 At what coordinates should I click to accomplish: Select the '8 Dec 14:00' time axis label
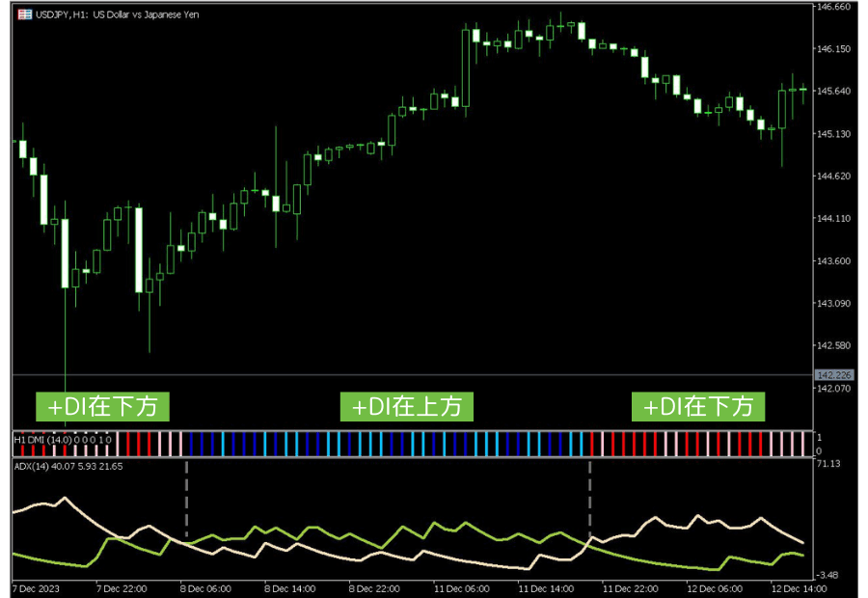[290, 588]
